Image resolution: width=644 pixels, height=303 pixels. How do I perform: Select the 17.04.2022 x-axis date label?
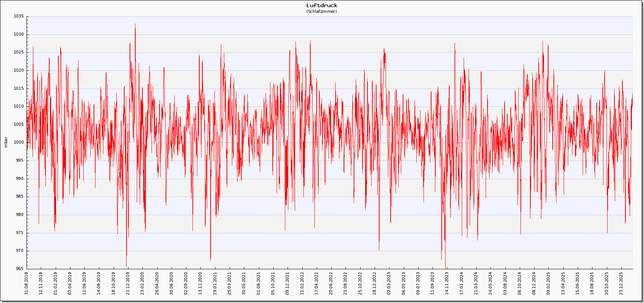[x=317, y=283]
